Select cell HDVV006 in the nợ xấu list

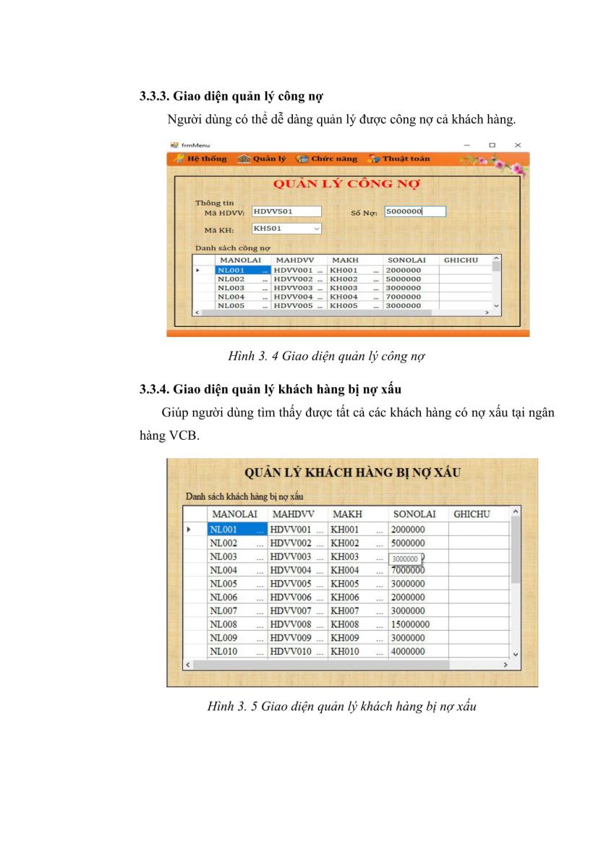coord(297,597)
